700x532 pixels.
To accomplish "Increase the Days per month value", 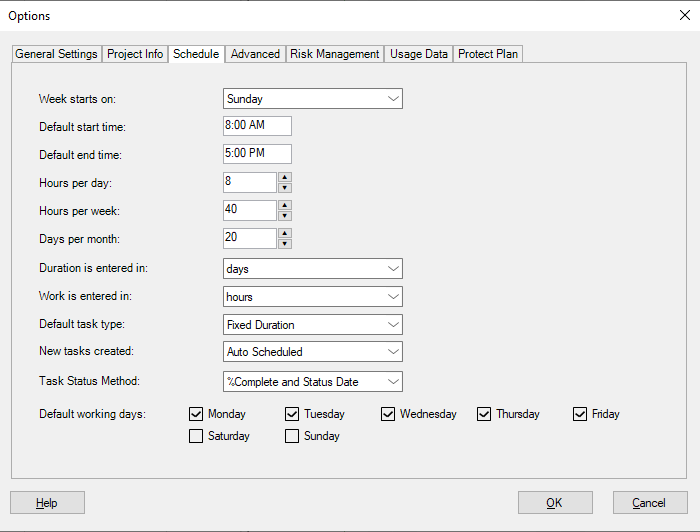I will tap(285, 233).
